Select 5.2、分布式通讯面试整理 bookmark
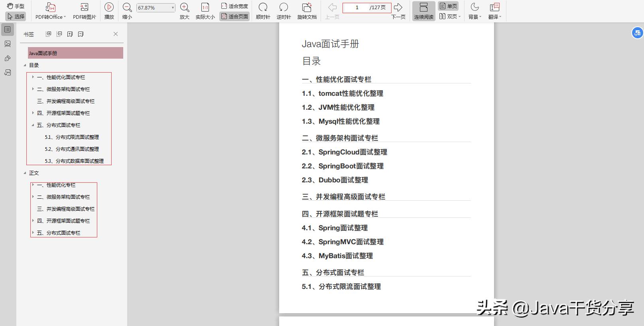Viewport: 644px width, 326px height. click(x=72, y=149)
